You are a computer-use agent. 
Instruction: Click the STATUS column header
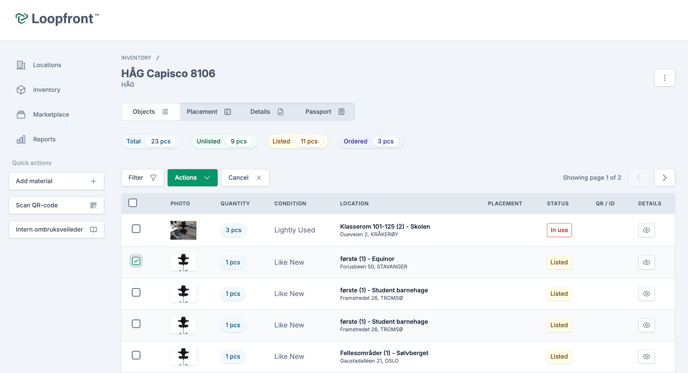click(x=557, y=204)
